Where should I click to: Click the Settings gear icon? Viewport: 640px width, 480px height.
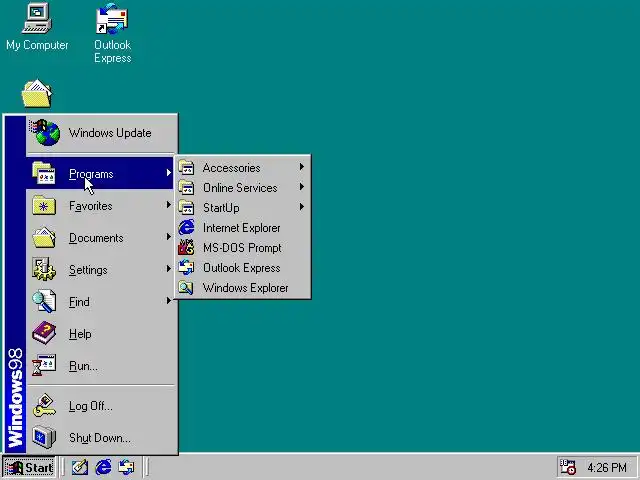pos(44,269)
